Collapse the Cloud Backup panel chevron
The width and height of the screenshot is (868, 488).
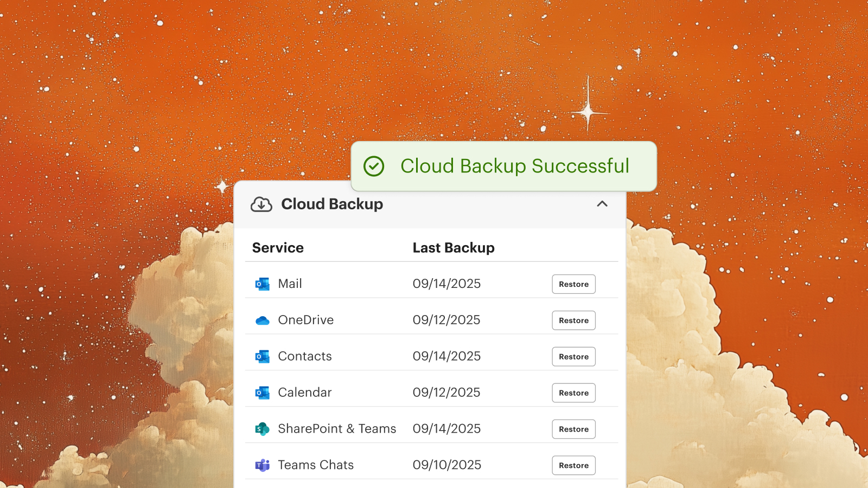point(602,204)
